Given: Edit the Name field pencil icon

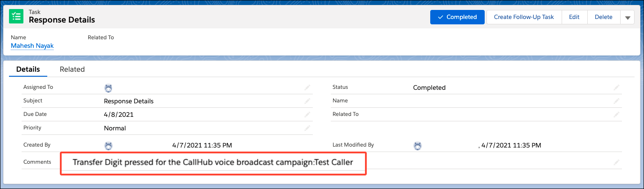Looking at the screenshot, I should point(617,101).
